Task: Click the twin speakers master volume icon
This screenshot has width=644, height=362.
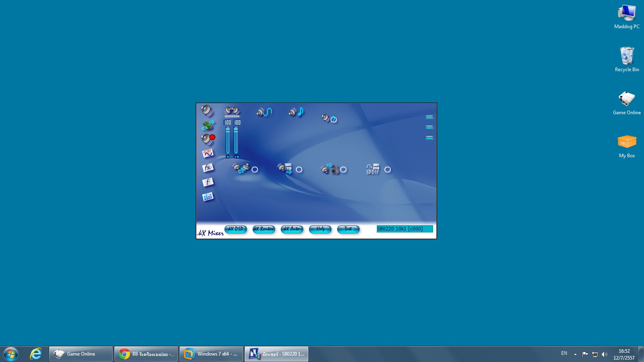Action: [232, 112]
